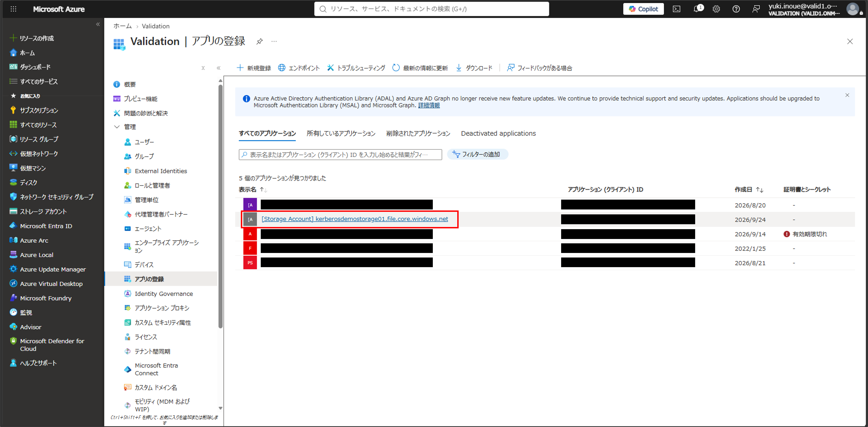Focus the global resource search bar
The height and width of the screenshot is (427, 868).
432,9
